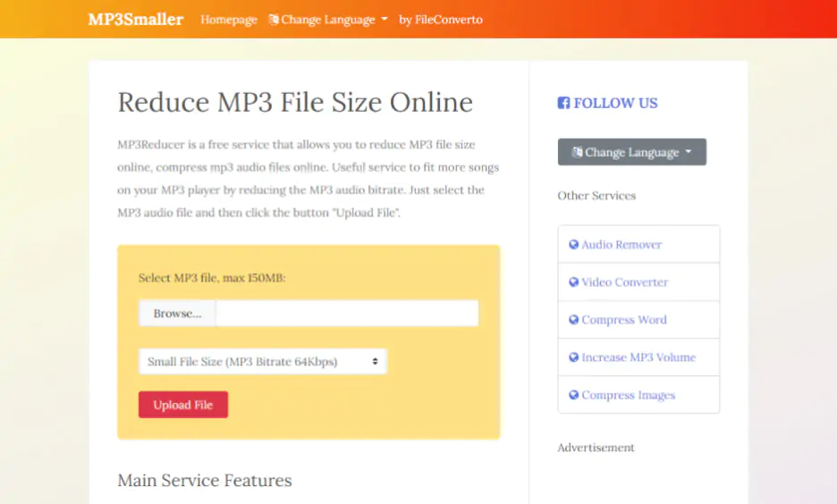Click the red Upload File button

point(183,405)
